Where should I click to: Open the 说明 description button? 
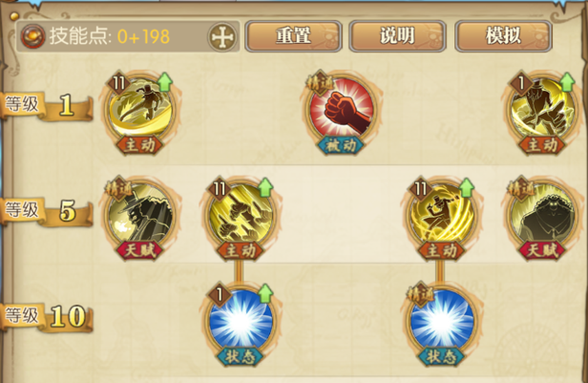(x=397, y=36)
